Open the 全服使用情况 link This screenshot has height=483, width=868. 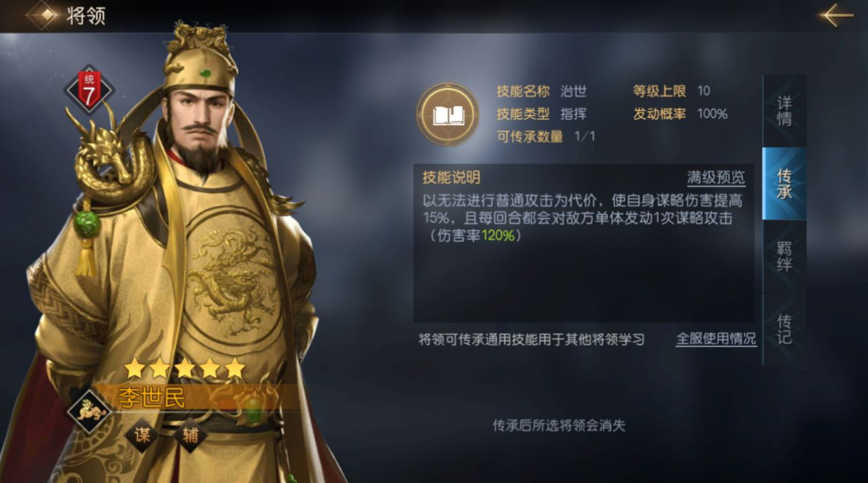click(716, 339)
